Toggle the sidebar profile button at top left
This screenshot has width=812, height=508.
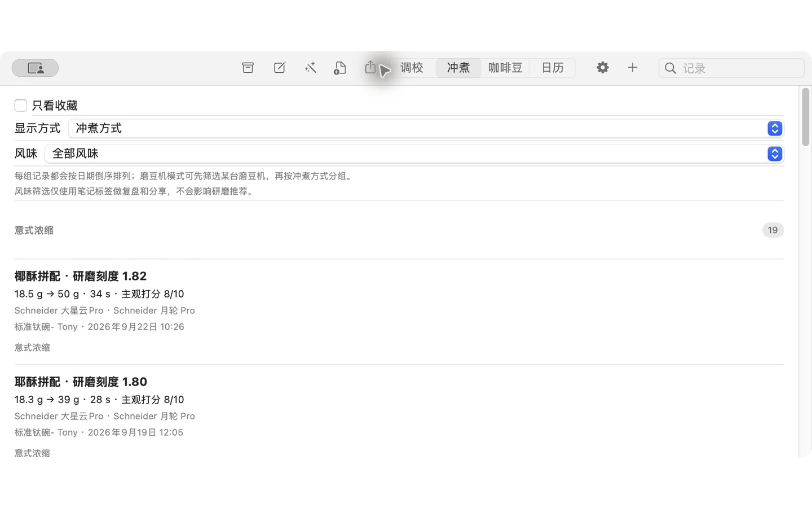coord(35,68)
